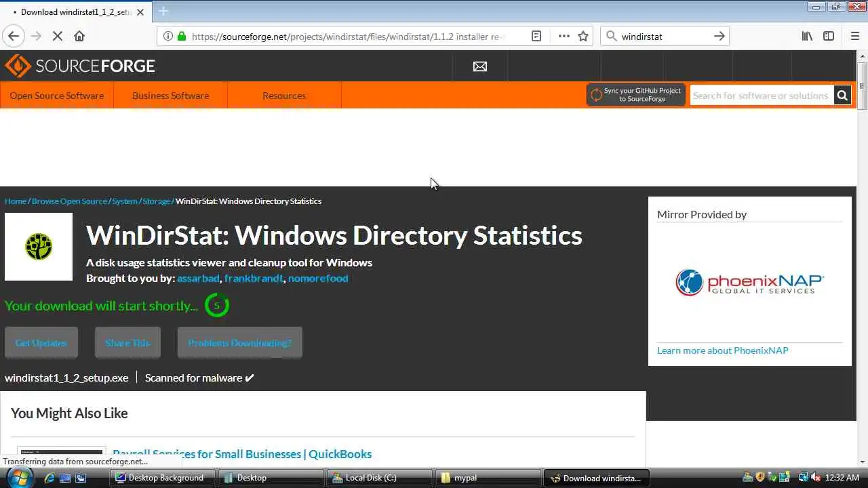This screenshot has width=868, height=488.
Task: Switch to Desktop taskbar window
Action: click(271, 478)
